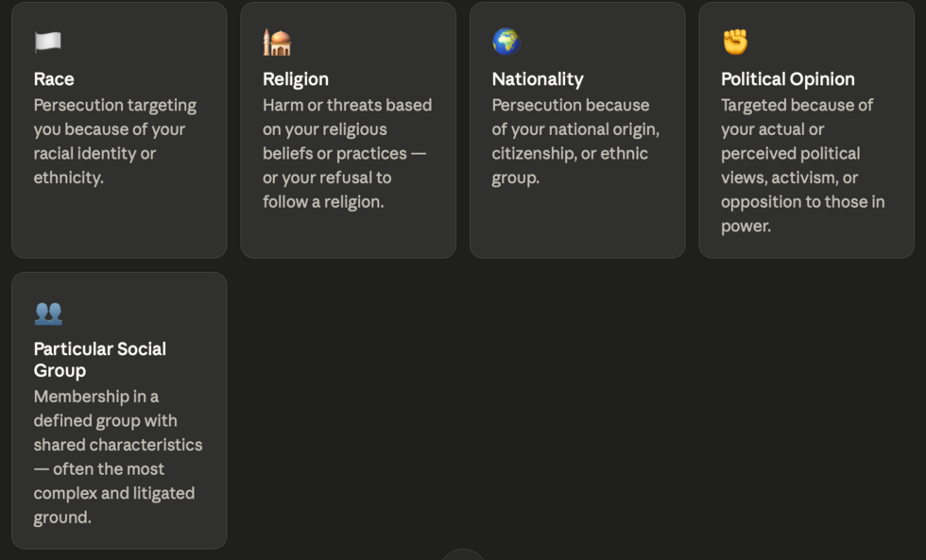Viewport: 926px width, 560px height.
Task: Click the partial round button at bottom center
Action: [463, 554]
